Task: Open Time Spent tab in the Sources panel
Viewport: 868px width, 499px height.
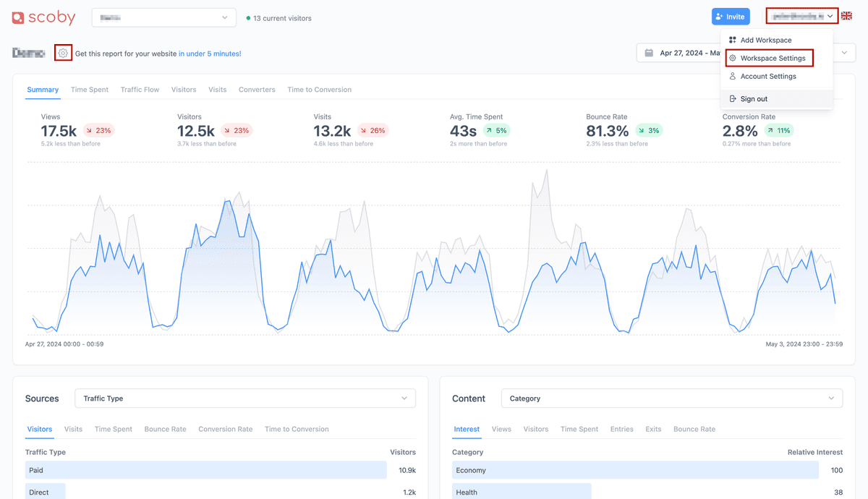Action: 114,429
